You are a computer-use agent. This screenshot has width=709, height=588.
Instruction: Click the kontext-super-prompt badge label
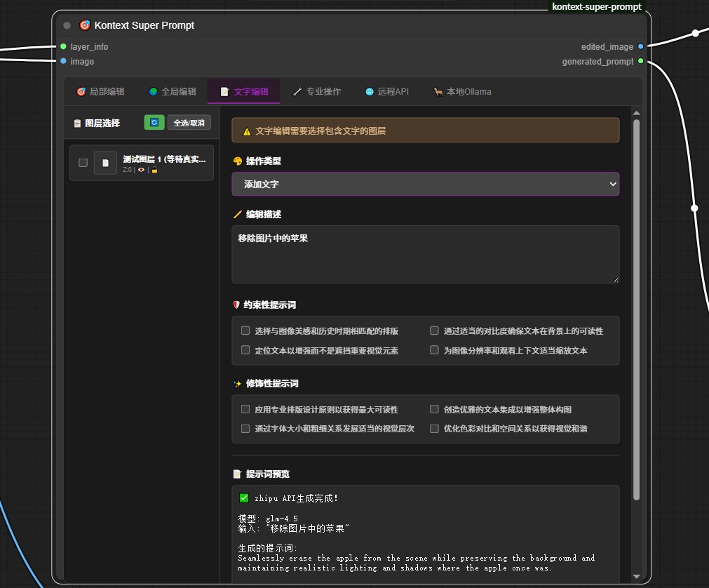[x=596, y=7]
